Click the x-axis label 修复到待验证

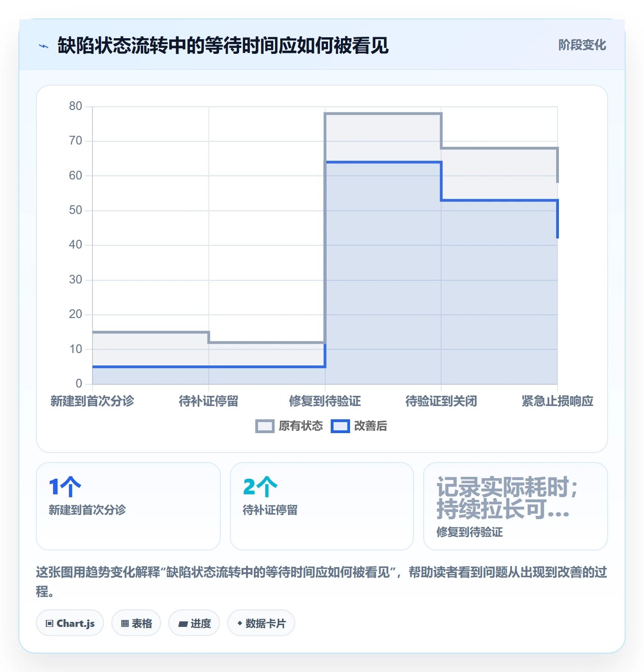coord(325,401)
